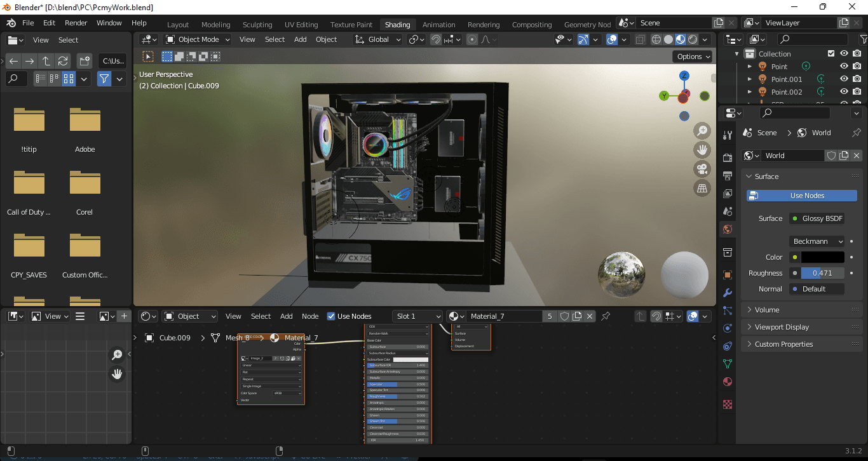The image size is (868, 461).
Task: Toggle snapping magnet in the viewport header
Action: (436, 39)
